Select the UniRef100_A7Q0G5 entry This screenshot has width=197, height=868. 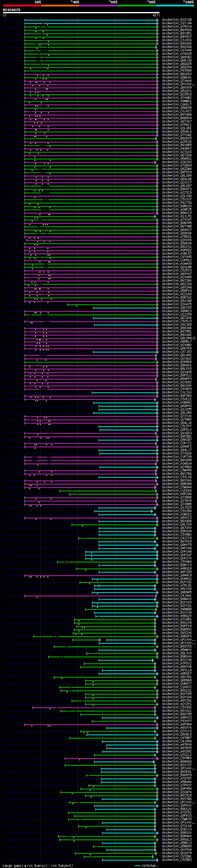click(x=177, y=54)
